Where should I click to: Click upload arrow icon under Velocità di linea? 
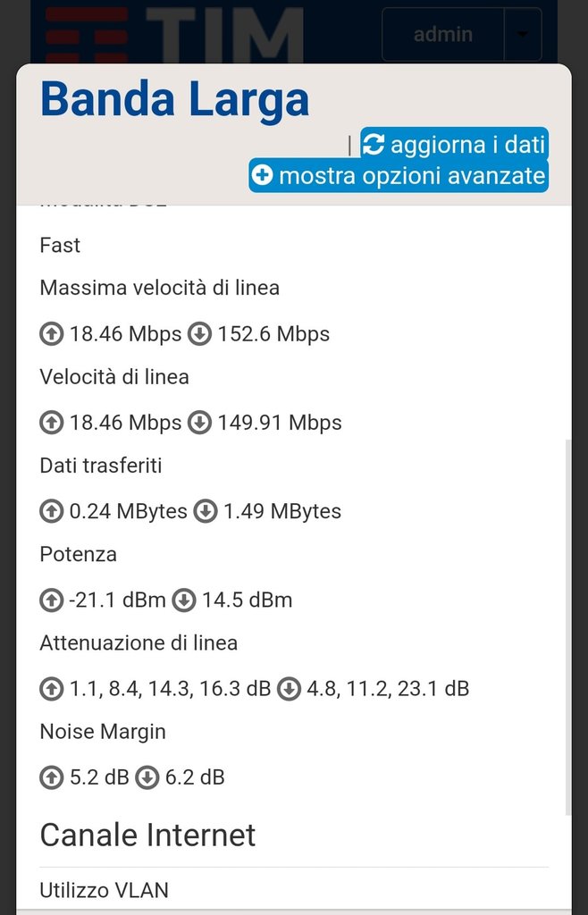click(52, 423)
